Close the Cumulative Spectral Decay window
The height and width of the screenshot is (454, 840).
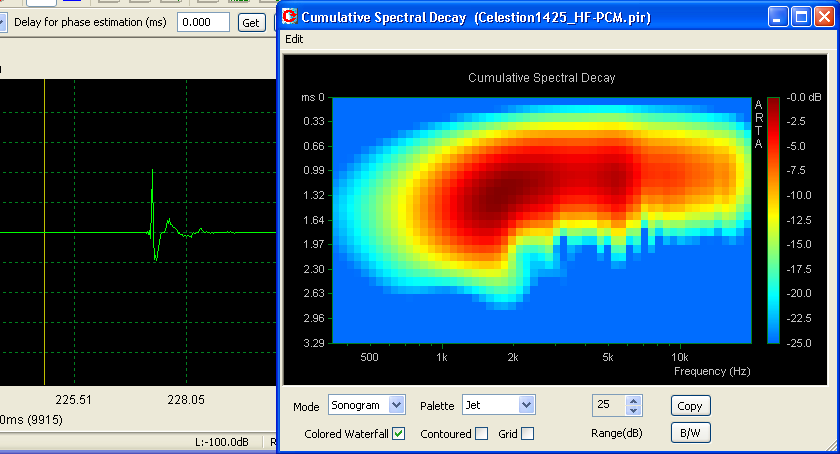coord(824,17)
